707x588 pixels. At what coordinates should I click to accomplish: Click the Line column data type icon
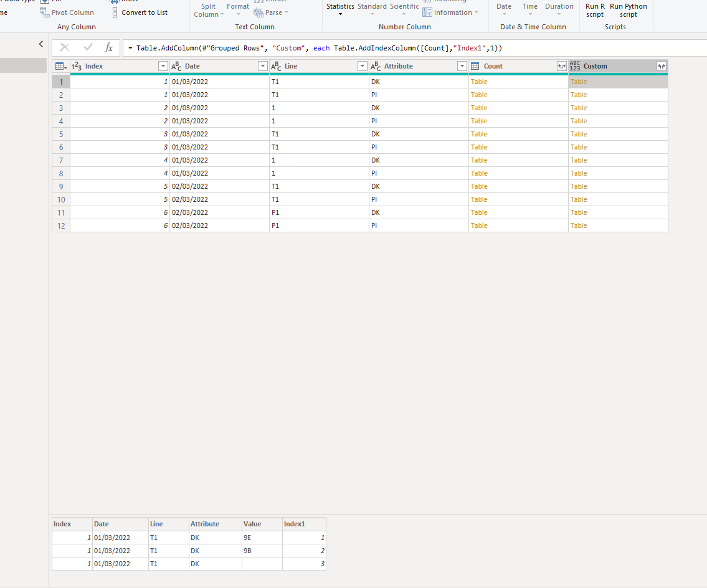click(x=276, y=66)
